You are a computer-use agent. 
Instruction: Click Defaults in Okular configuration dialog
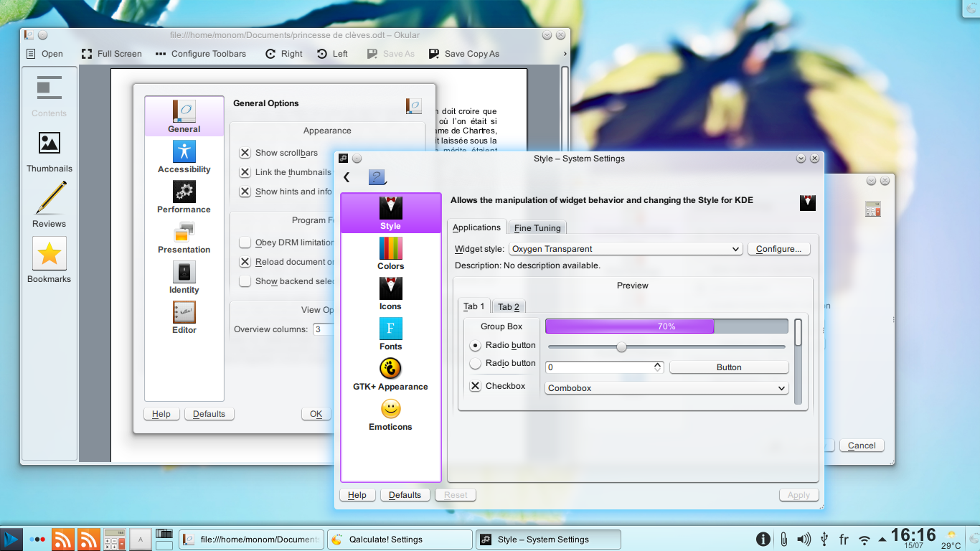[x=209, y=414]
